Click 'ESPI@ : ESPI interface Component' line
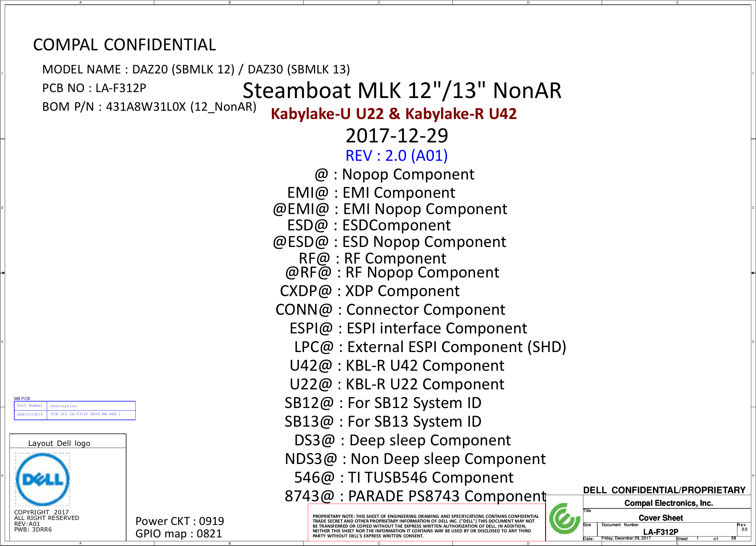756x546 pixels. coord(408,328)
